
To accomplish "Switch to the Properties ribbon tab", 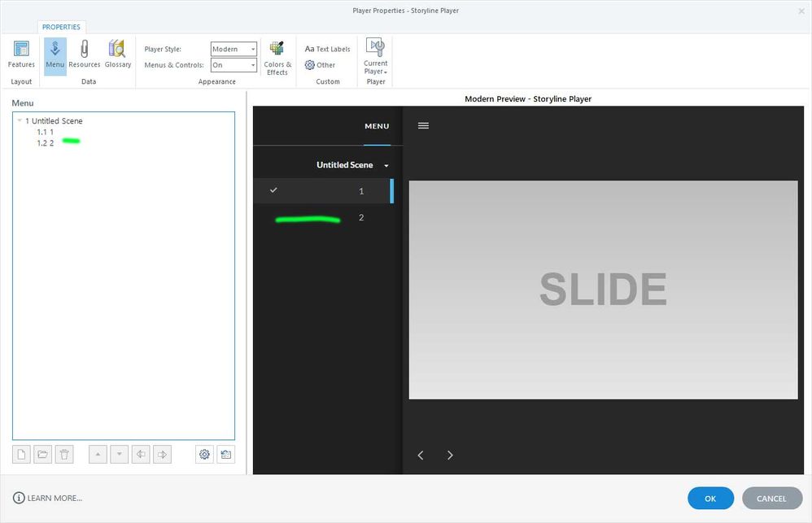I will click(x=61, y=27).
